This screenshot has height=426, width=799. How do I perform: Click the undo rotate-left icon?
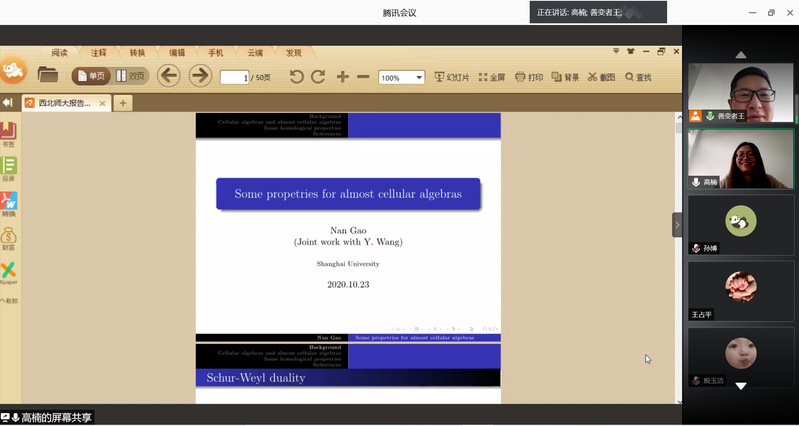click(296, 77)
